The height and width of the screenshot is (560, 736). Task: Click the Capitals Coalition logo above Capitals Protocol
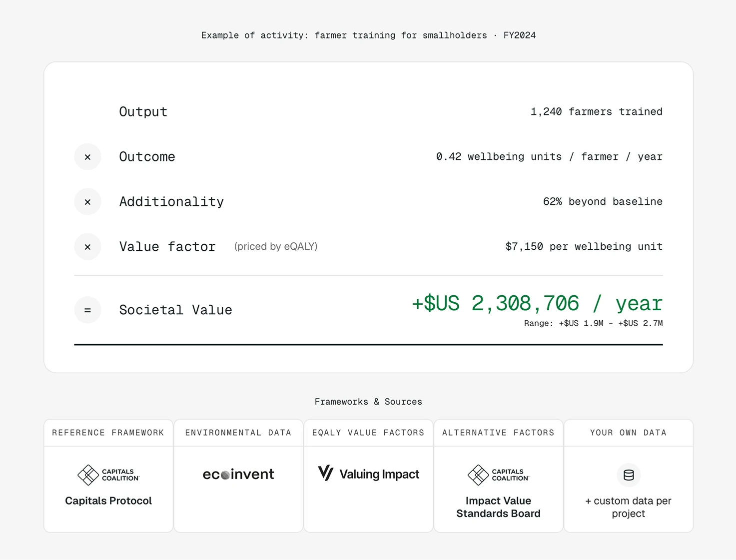(108, 475)
